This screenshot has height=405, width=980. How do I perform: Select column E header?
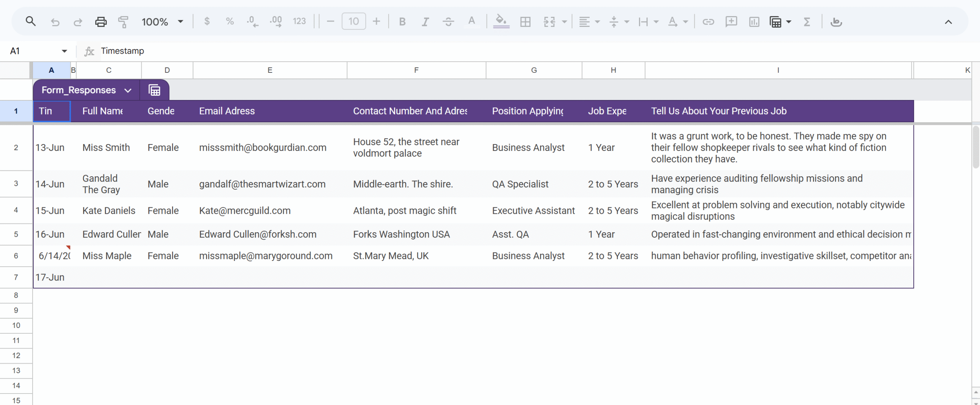click(x=270, y=70)
